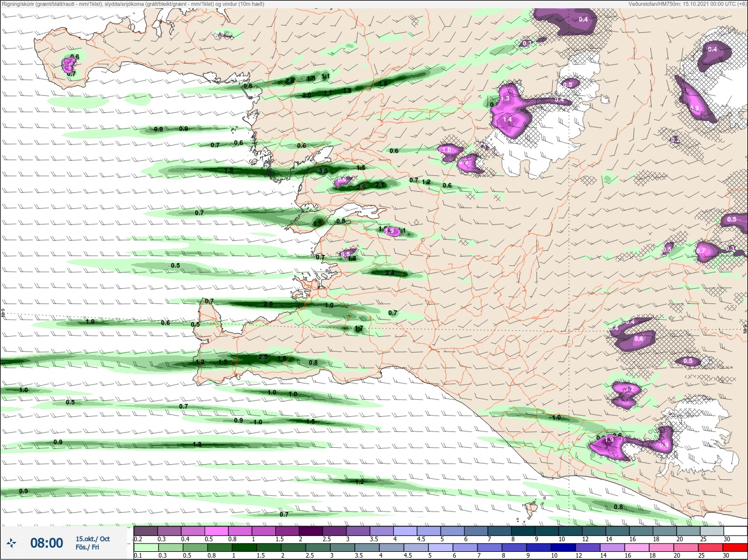748x560 pixels.
Task: Pick the light green 0.1 legend swatch
Action: (146, 548)
